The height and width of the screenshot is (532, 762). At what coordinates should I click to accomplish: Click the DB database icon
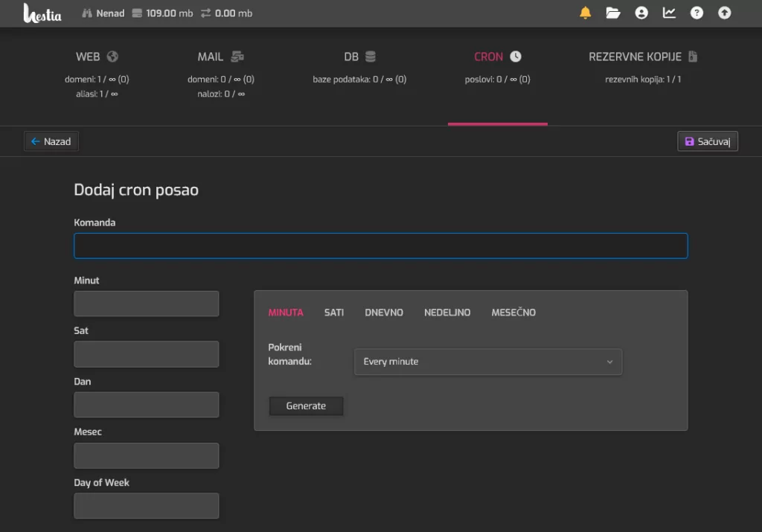point(371,57)
